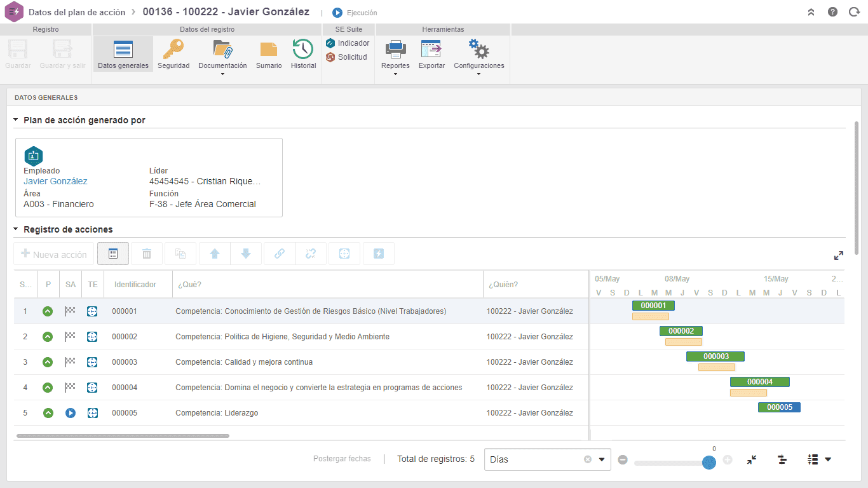
Task: Click Gantt bar 000003
Action: pos(715,356)
